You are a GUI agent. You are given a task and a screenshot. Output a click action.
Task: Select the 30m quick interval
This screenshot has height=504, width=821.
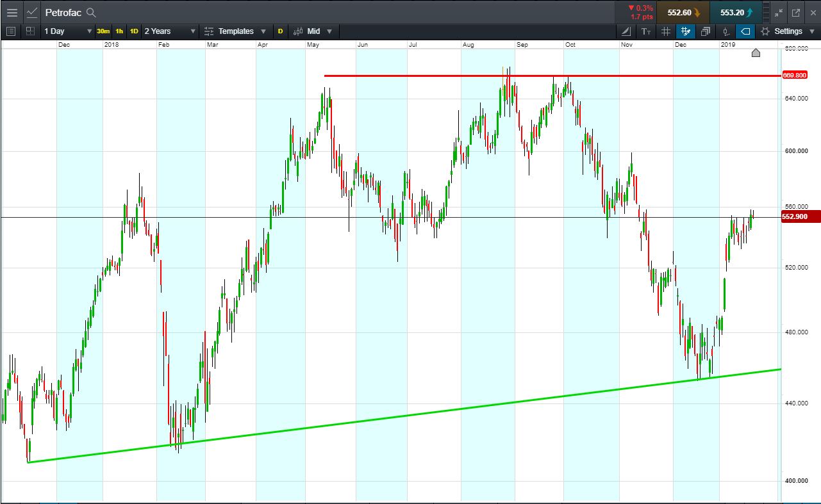[103, 31]
